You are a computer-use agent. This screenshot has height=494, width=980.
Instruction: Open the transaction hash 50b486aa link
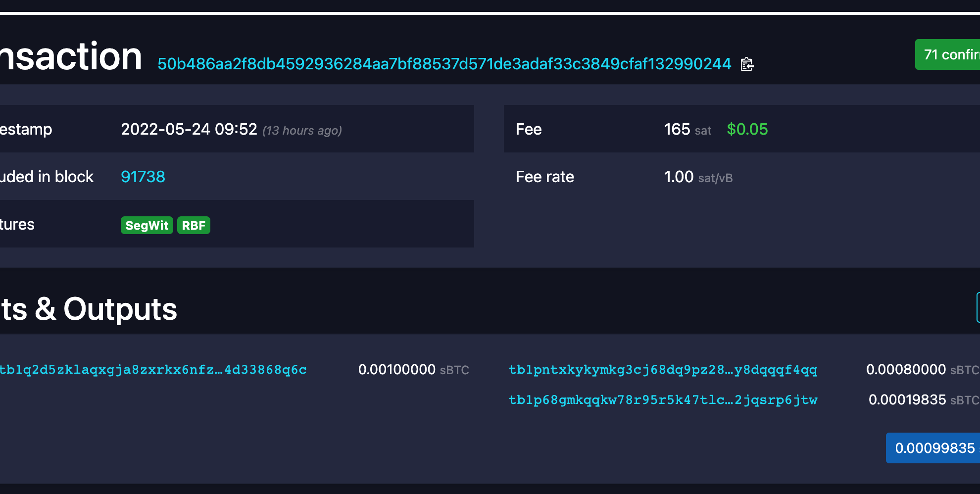[x=444, y=64]
